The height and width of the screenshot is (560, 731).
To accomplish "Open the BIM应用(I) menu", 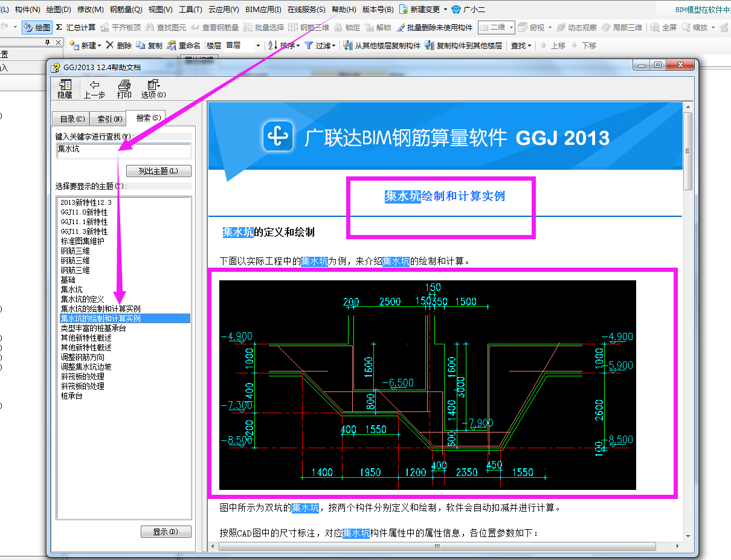I will pos(263,10).
